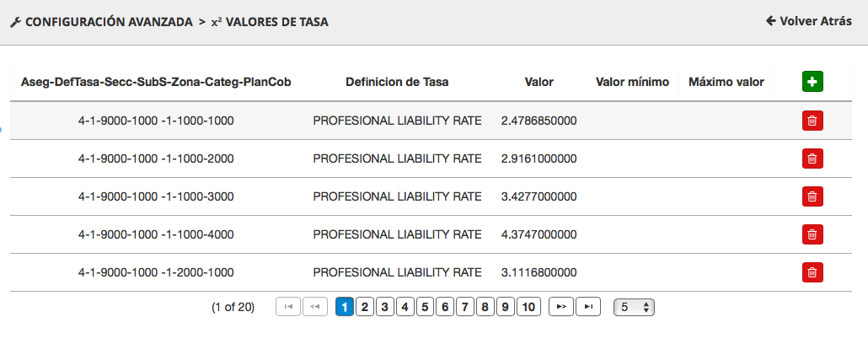Delete the row with value 3.1116800000
Viewport: 868px width, 344px height.
812,272
